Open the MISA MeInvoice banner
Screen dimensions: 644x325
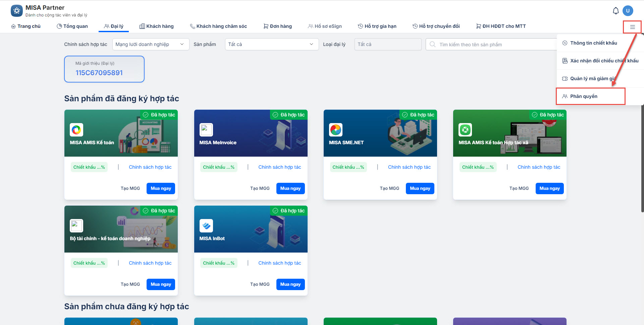251,133
